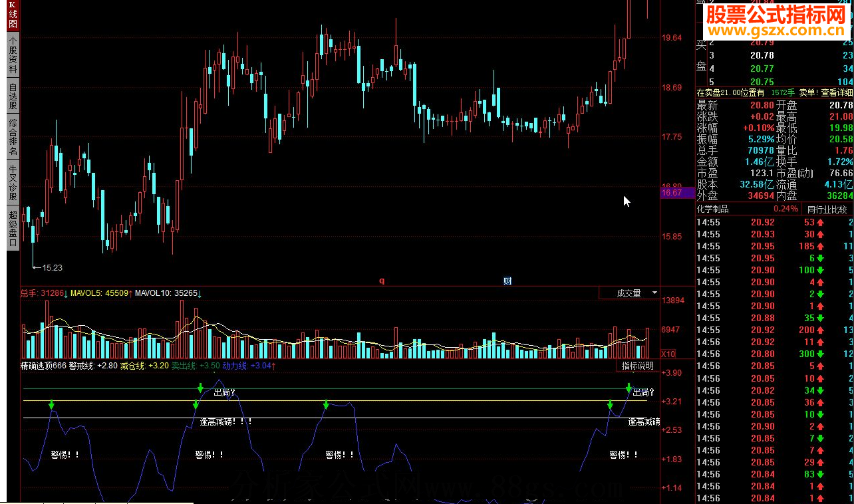Image resolution: width=854 pixels, height=504 pixels.
Task: Click the 最低 value 19.98
Action: pos(840,128)
